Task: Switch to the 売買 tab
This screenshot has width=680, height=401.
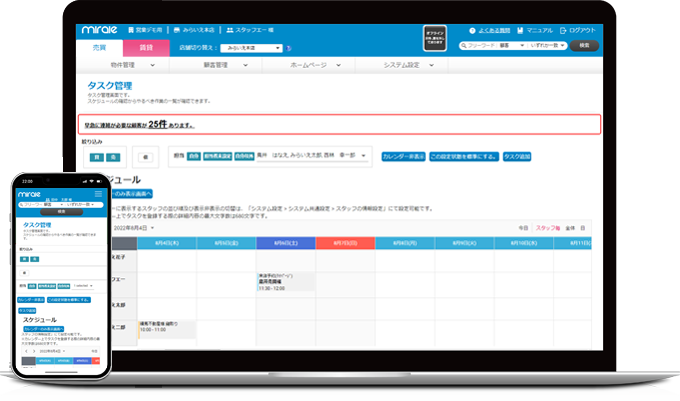Action: pyautogui.click(x=99, y=47)
